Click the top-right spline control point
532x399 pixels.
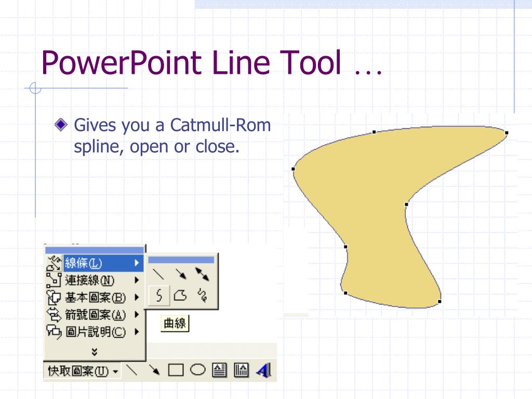pos(507,133)
